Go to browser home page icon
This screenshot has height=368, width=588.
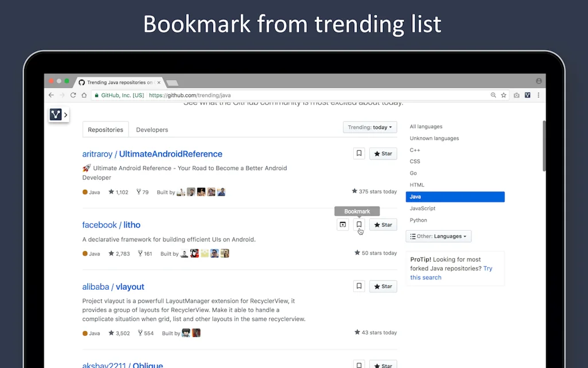coord(84,95)
